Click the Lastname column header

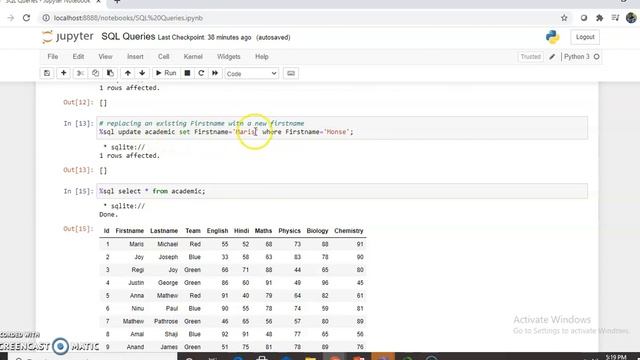point(164,231)
